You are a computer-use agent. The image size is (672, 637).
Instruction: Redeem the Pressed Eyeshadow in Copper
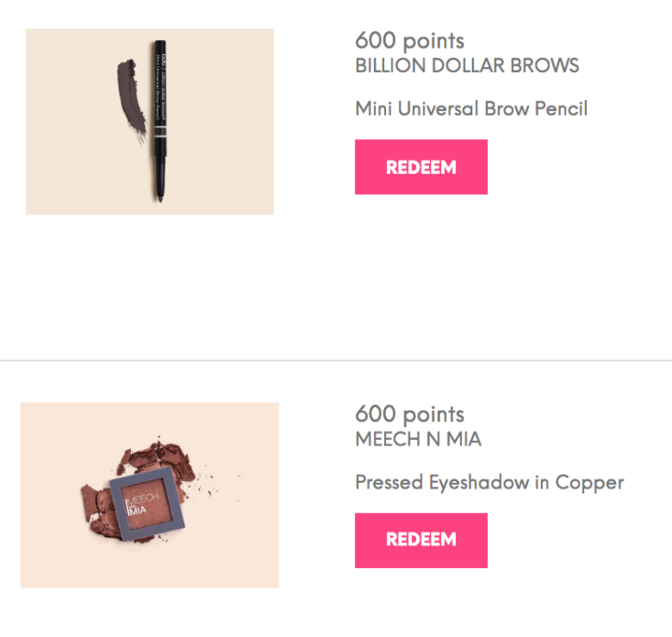coord(421,540)
